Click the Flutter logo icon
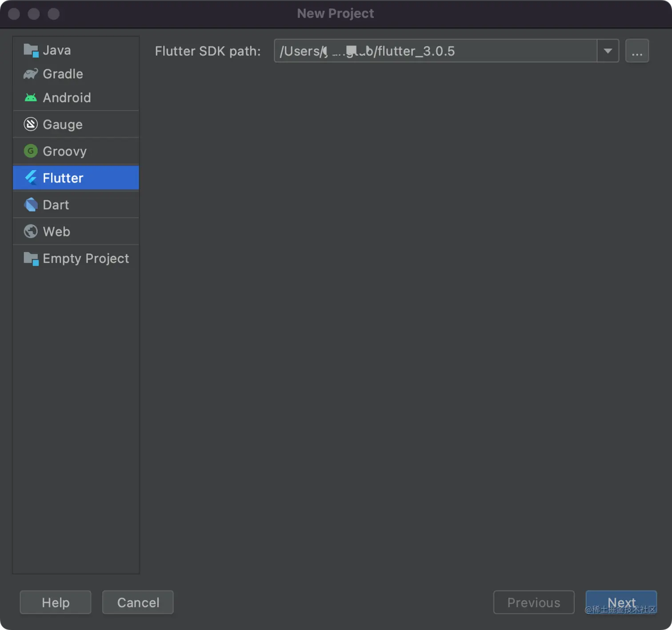Viewport: 672px width, 630px height. 31,178
